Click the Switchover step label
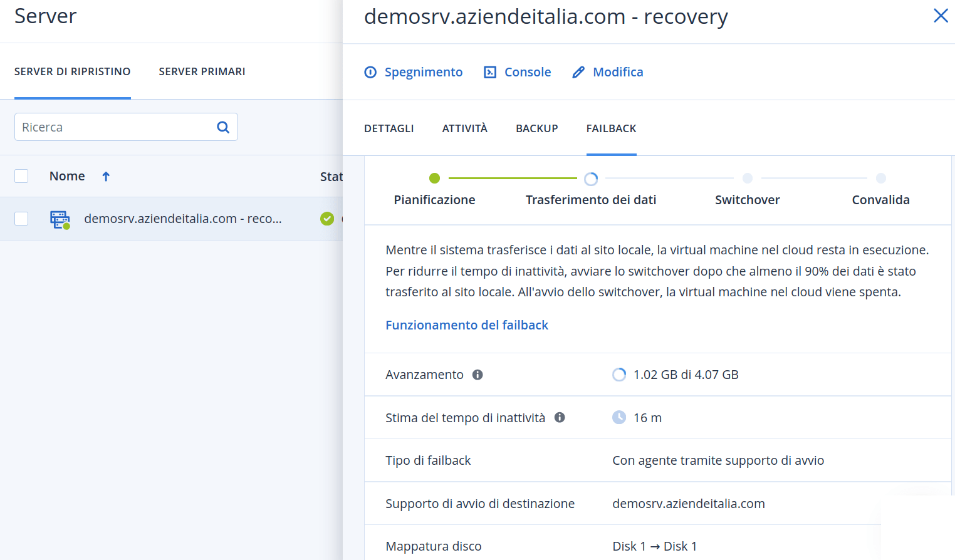This screenshot has height=560, width=955. (x=748, y=200)
